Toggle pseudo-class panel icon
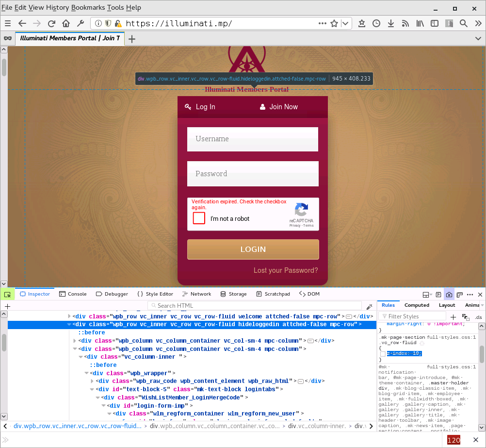 (465, 317)
